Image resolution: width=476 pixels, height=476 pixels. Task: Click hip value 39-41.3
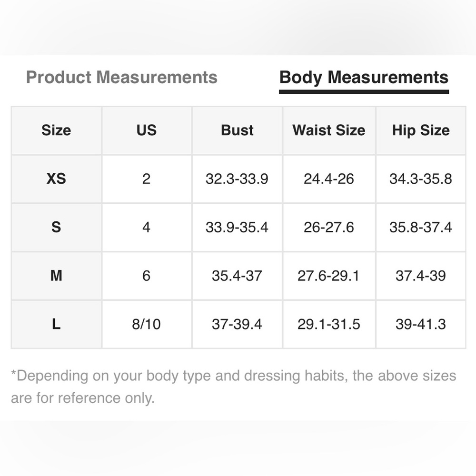(x=421, y=324)
